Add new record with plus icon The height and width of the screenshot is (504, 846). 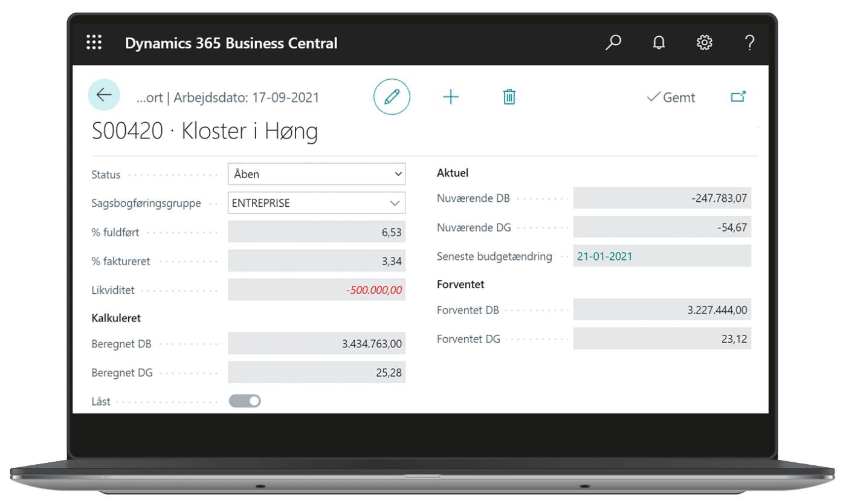click(451, 97)
